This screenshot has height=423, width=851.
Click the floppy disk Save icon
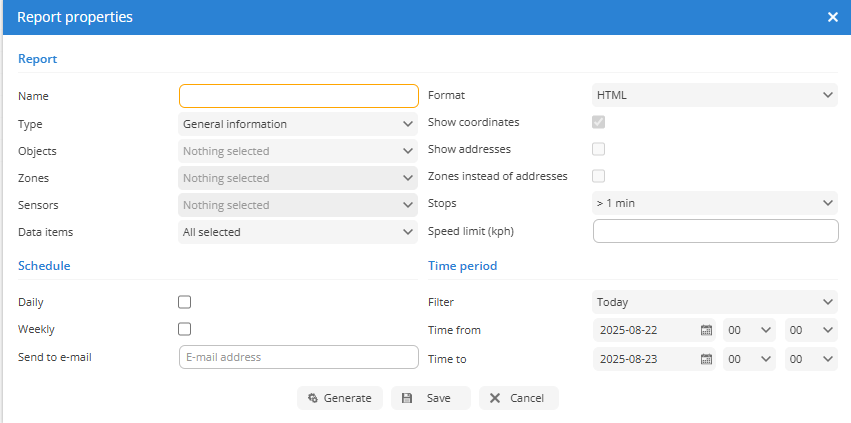[x=407, y=398]
